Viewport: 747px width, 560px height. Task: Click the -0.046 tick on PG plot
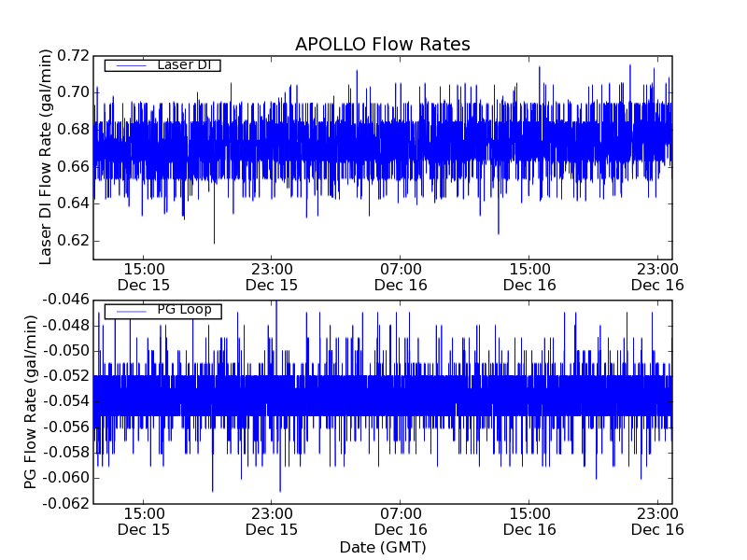(65, 300)
